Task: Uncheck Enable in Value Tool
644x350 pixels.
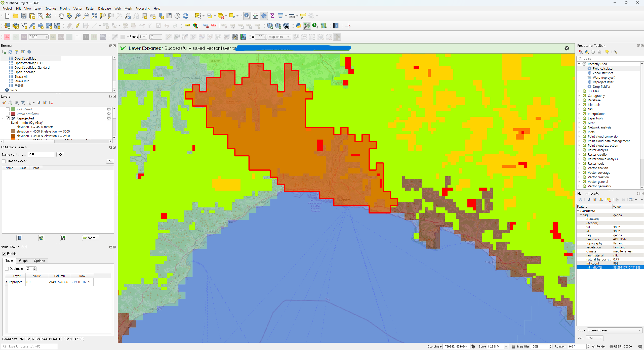Action: pos(4,254)
